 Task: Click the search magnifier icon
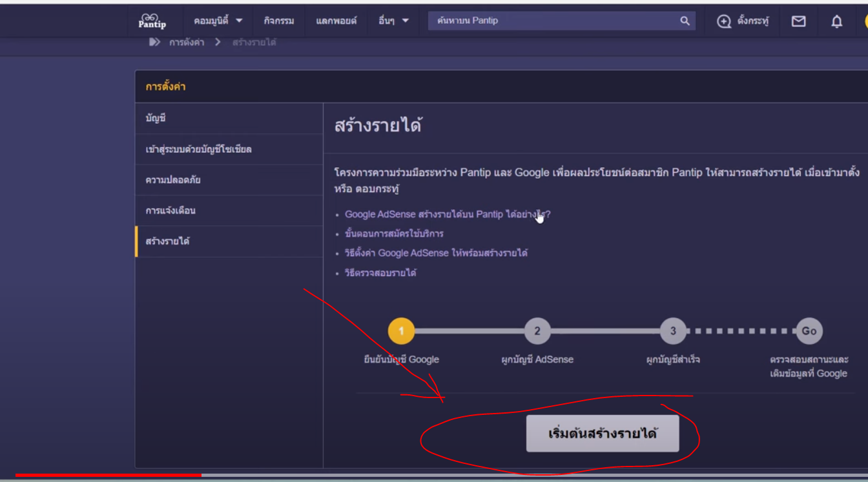[685, 21]
